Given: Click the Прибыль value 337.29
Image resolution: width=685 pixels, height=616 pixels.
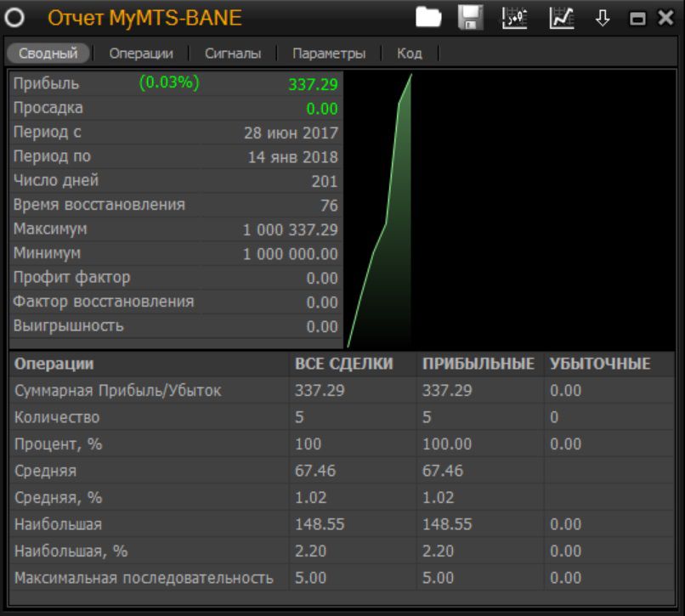Looking at the screenshot, I should (313, 84).
